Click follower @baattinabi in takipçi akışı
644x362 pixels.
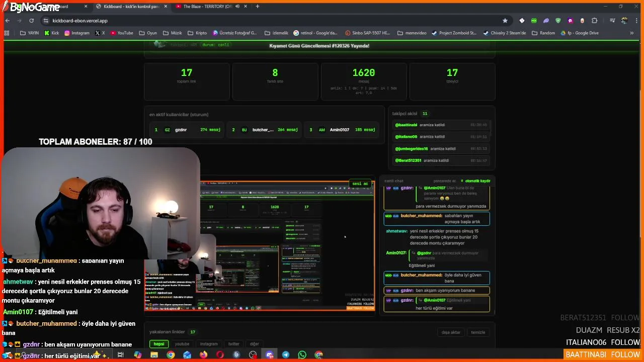click(406, 125)
